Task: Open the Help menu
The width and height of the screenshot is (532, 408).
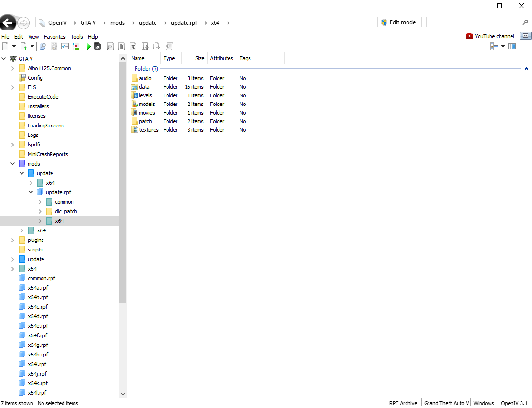Action: point(93,37)
